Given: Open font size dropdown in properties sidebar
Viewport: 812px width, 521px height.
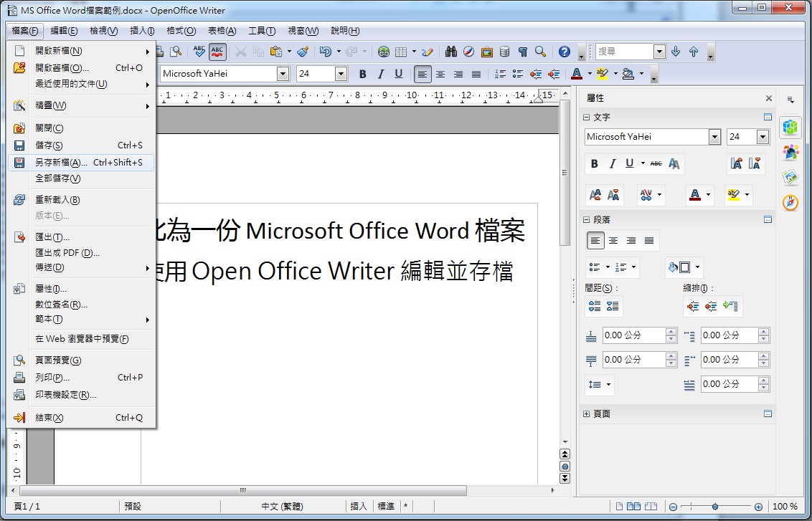Looking at the screenshot, I should (x=763, y=137).
